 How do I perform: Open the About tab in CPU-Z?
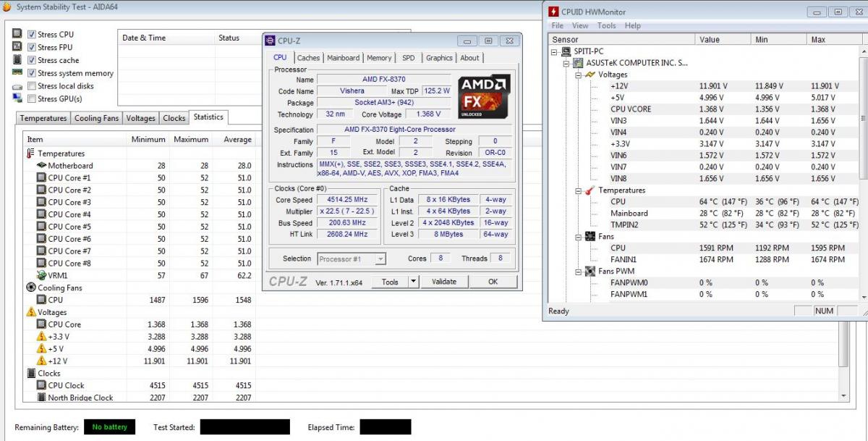click(469, 58)
